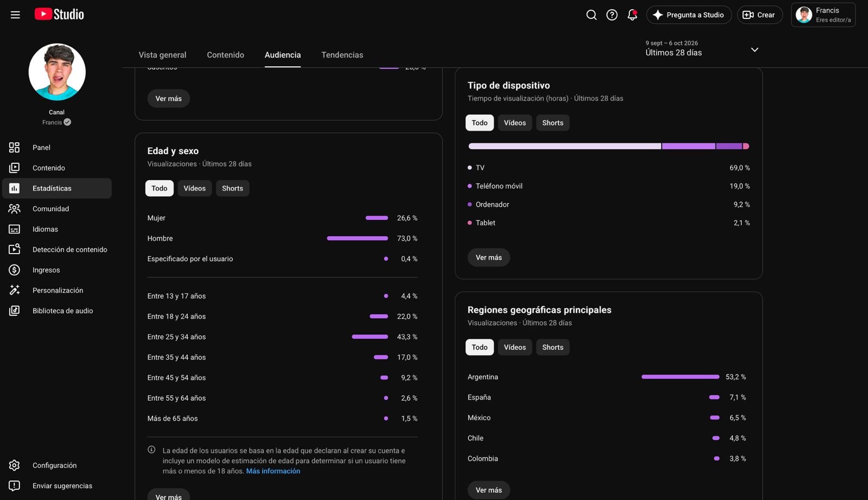This screenshot has height=500, width=868.
Task: Open the Más información link
Action: [x=273, y=471]
